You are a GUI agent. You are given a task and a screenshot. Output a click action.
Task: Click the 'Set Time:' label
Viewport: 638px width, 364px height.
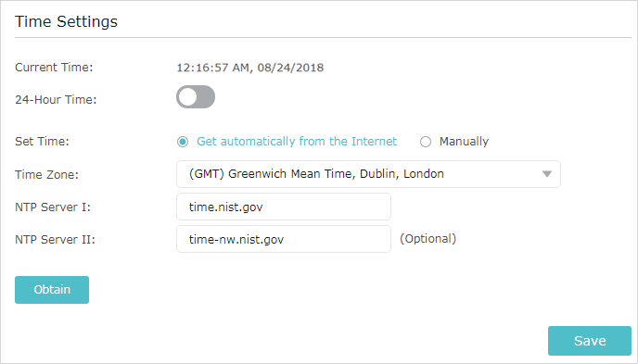click(x=43, y=142)
